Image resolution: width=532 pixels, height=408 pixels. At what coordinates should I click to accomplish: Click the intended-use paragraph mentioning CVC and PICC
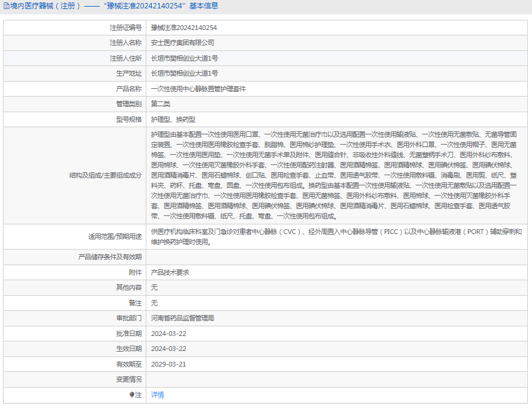click(x=336, y=236)
